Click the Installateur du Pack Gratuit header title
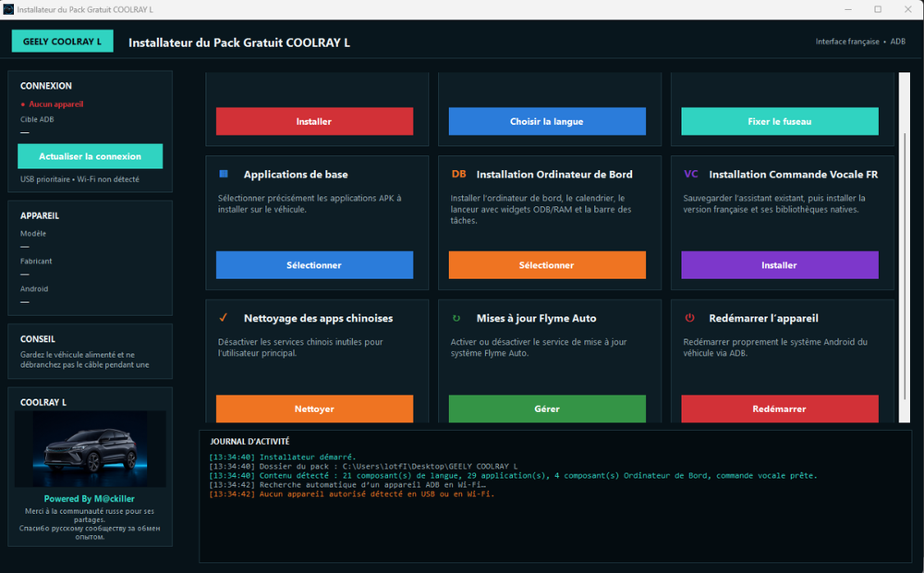924x573 pixels. [239, 43]
